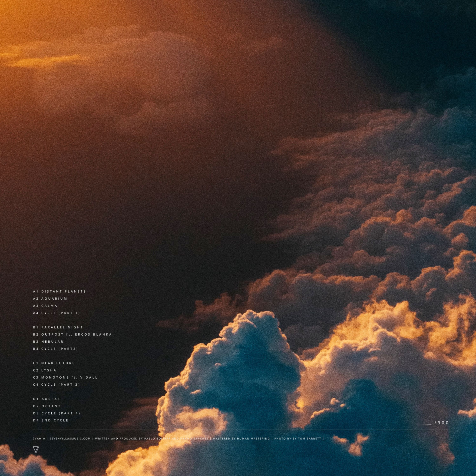This screenshot has width=476, height=476.
Task: Click track D3 CYCLE (PART 4)
Action: (57, 413)
